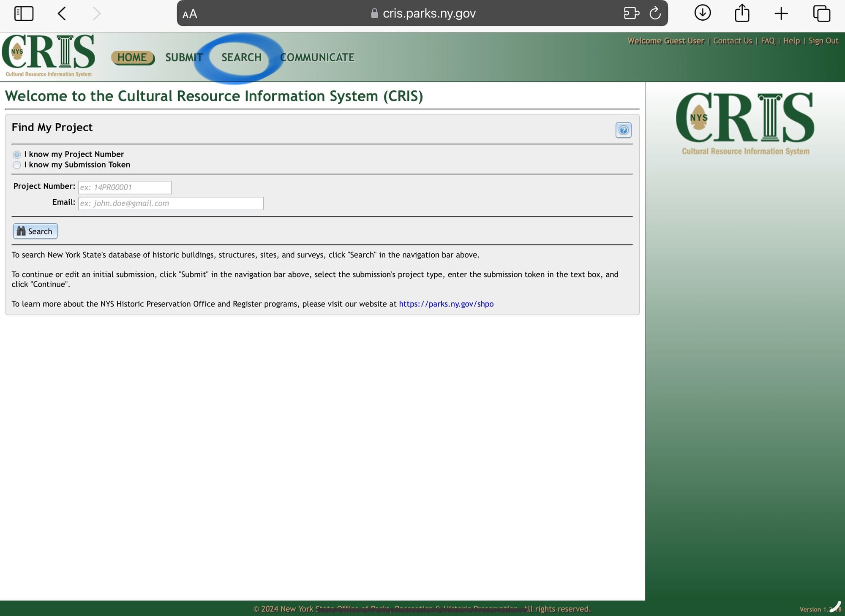Focus the Email input field
Viewport: 845px width, 616px height.
[171, 204]
